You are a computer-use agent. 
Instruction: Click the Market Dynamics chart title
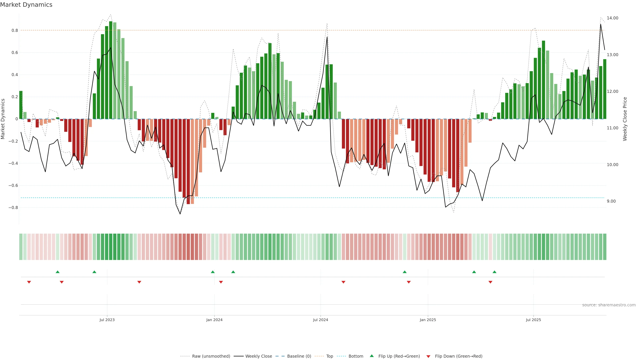26,5
